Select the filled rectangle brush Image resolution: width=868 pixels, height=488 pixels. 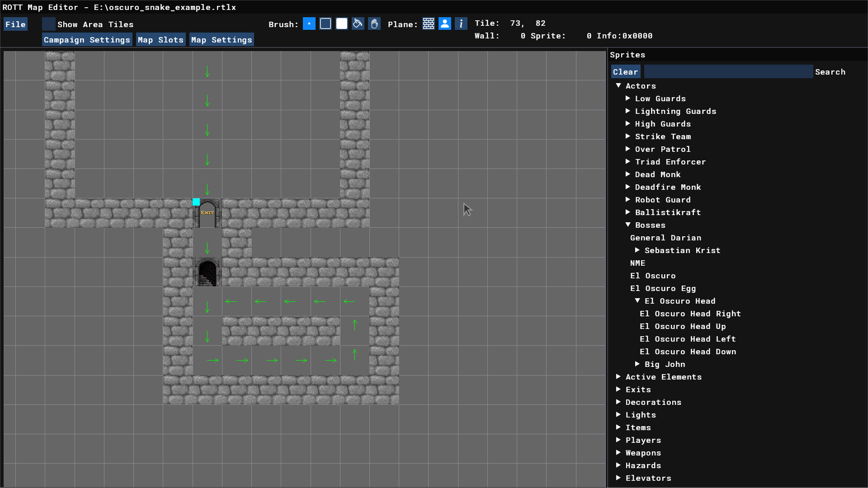[342, 24]
